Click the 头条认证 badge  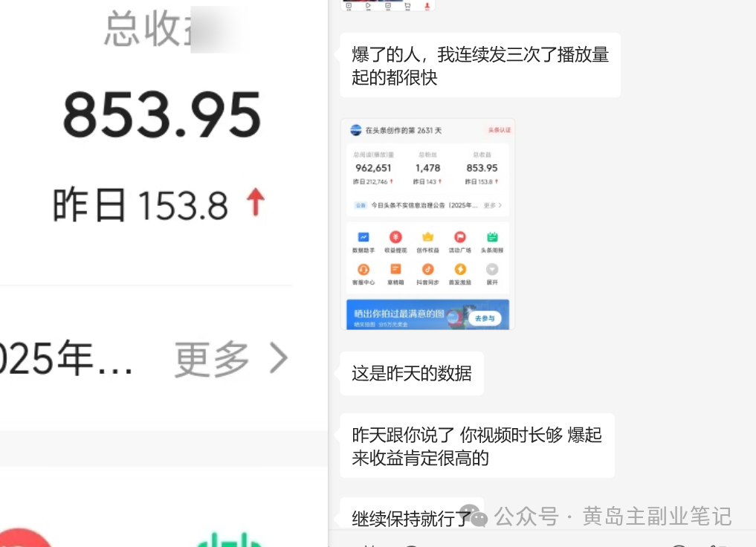[499, 130]
